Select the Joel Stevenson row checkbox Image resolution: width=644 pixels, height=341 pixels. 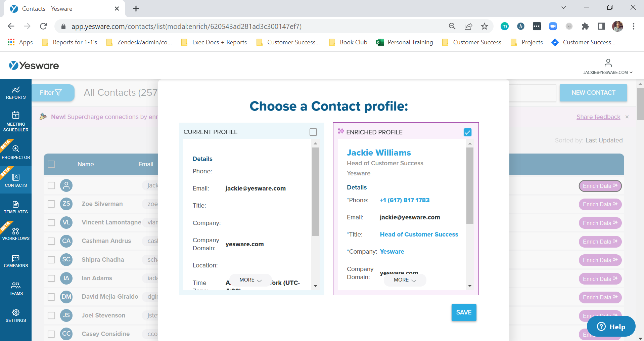point(51,315)
